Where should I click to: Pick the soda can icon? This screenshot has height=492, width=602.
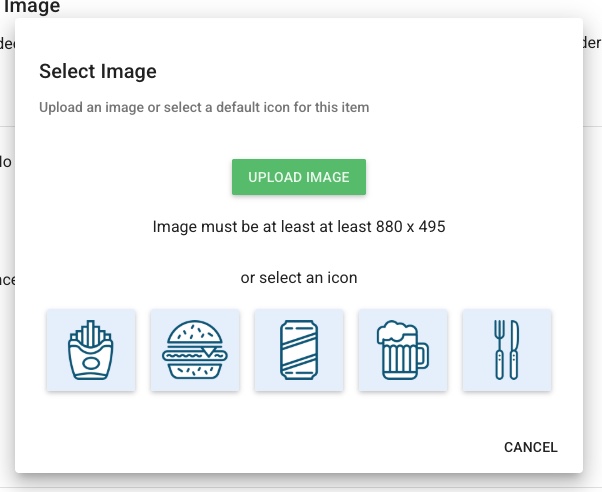299,350
